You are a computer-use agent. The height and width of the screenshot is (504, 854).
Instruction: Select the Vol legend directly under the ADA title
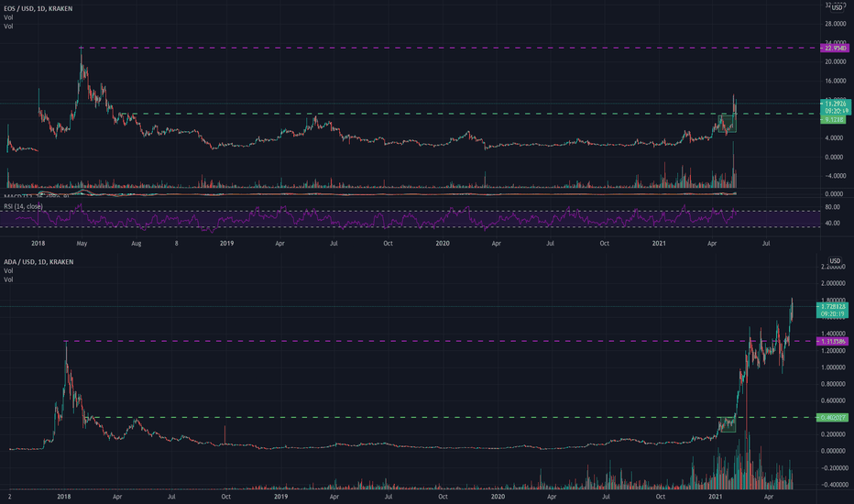pos(8,271)
